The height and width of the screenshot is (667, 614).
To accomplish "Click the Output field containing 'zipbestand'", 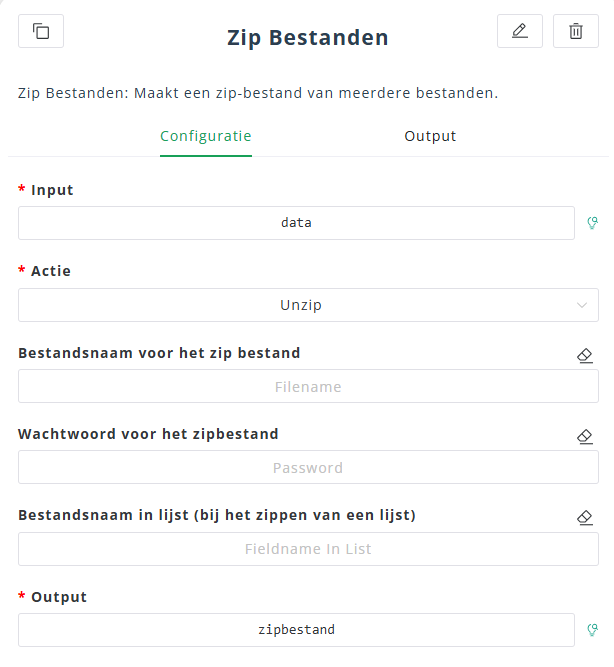I will [x=296, y=630].
